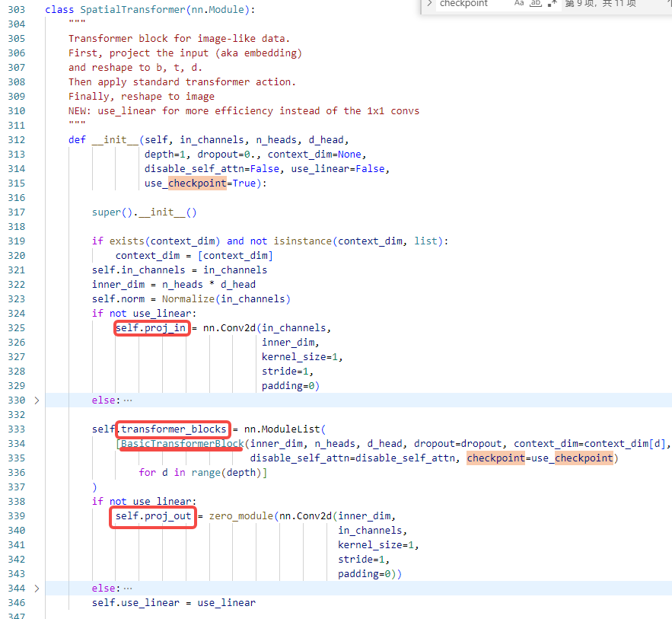
Task: Click the Normalize call on line 323
Action: click(188, 299)
